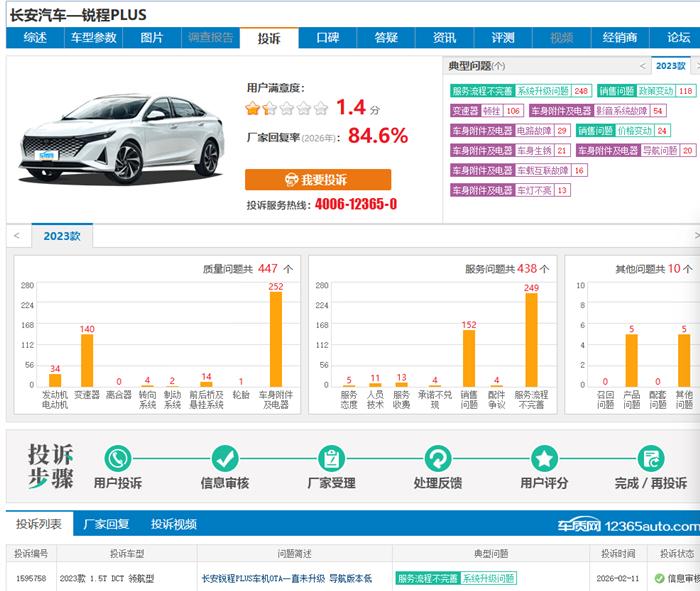Image resolution: width=700 pixels, height=591 pixels.
Task: Click the 完成/再投诉 document step icon
Action: 651,459
